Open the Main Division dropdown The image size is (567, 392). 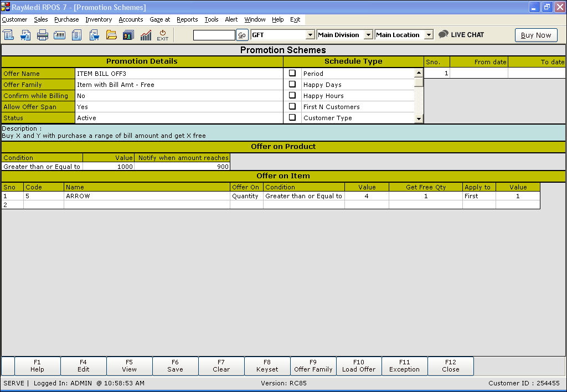(368, 35)
